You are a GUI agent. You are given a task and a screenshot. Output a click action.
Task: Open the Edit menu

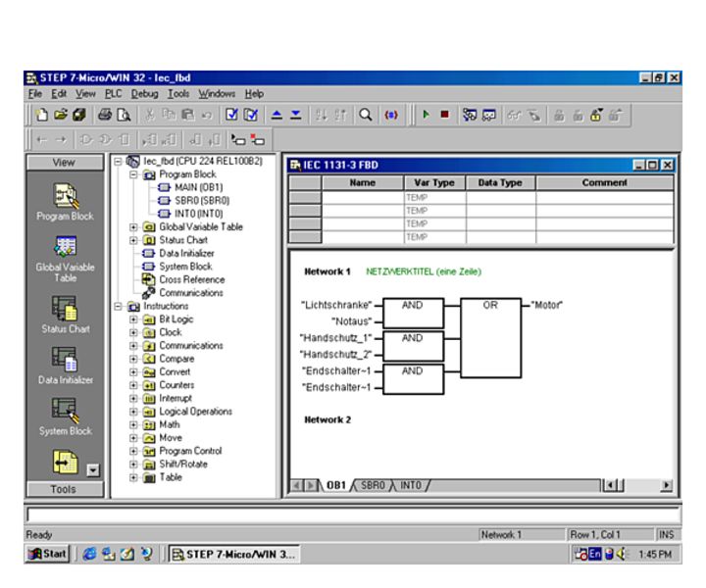tap(59, 93)
